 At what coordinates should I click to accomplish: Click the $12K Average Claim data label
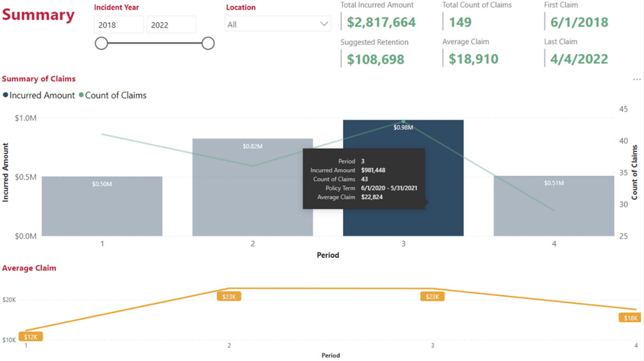[x=31, y=337]
